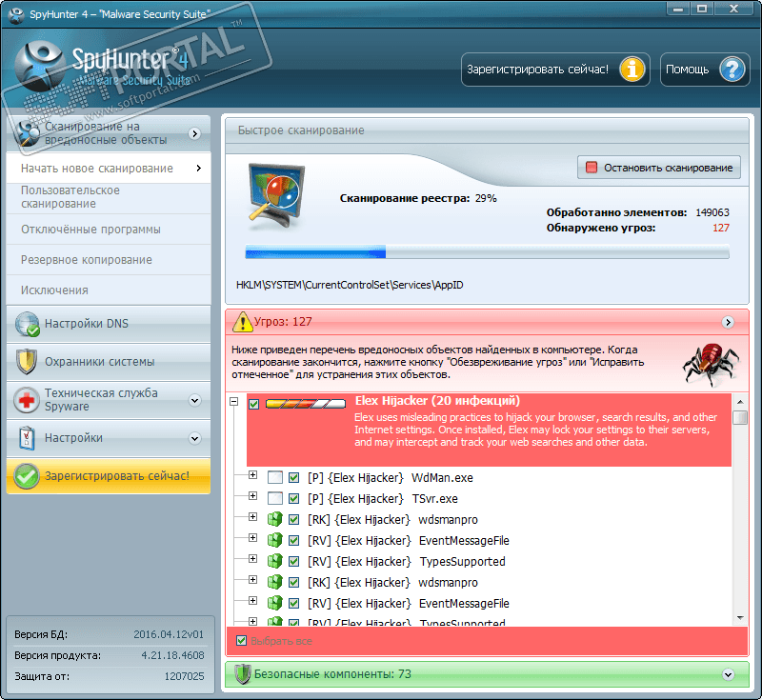This screenshot has height=700, width=762.
Task: Expand the Настройки section chevron
Action: pos(195,438)
